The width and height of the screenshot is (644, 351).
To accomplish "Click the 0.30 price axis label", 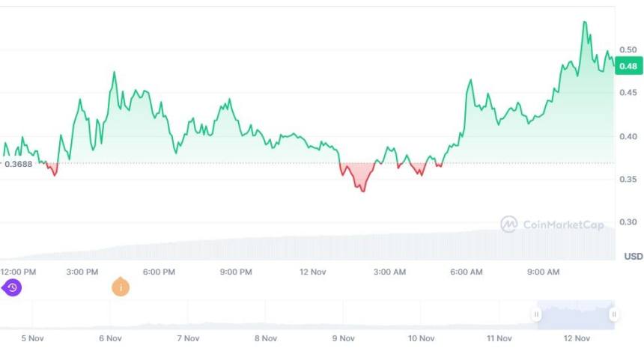I will click(x=628, y=222).
